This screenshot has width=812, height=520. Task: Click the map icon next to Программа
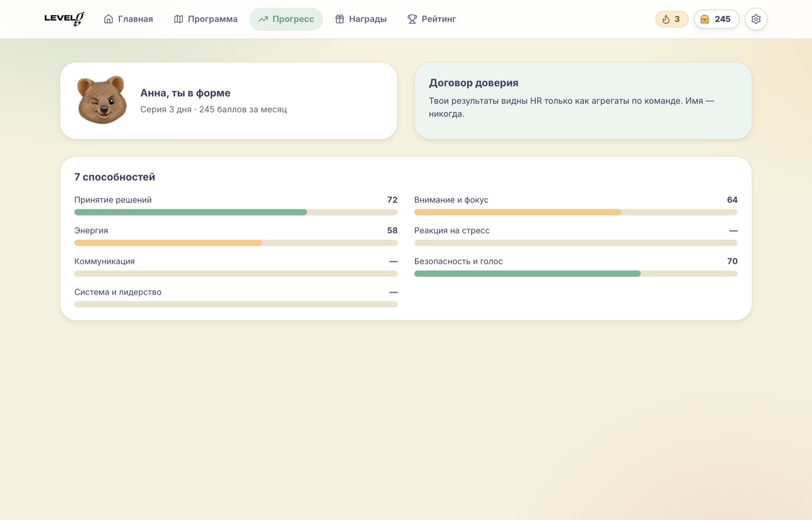tap(179, 19)
